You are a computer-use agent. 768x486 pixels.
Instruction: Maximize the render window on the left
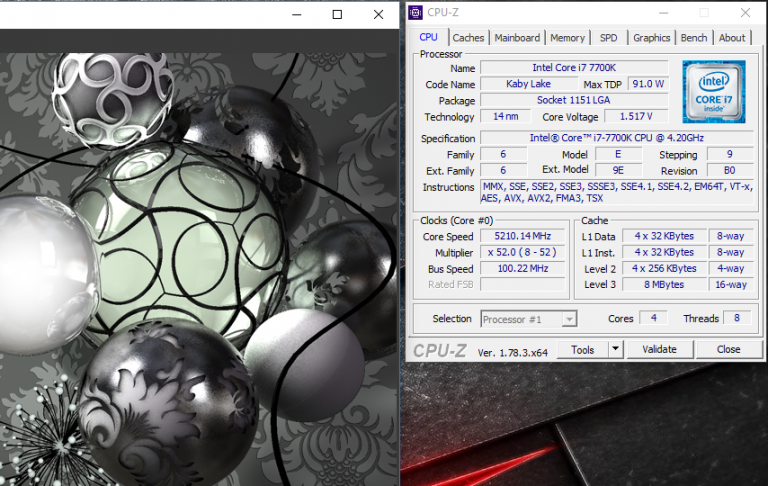click(x=337, y=15)
